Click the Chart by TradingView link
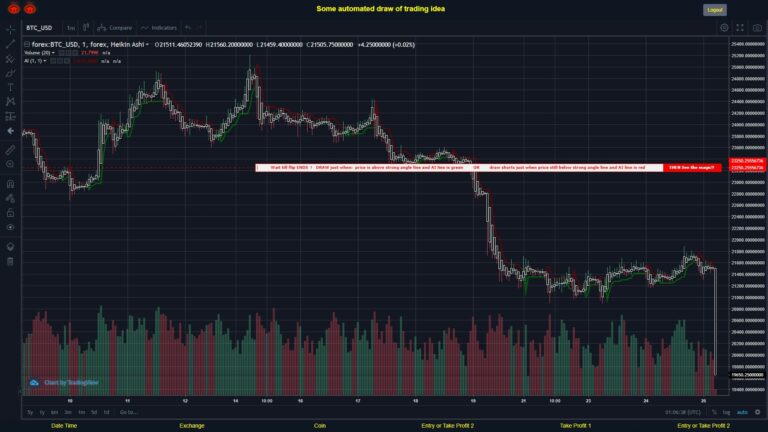Screen dimensions: 768x432 [x=72, y=383]
